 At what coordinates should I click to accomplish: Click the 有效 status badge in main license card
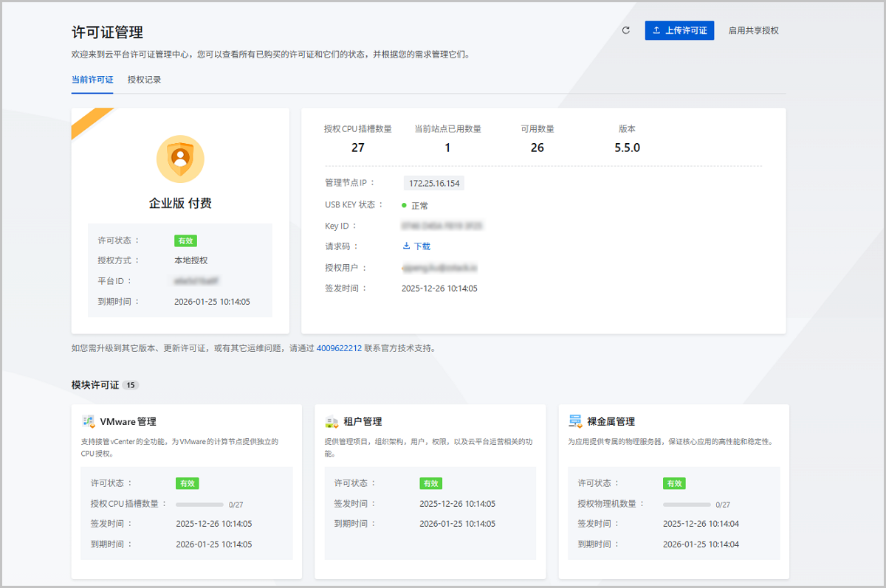click(185, 241)
